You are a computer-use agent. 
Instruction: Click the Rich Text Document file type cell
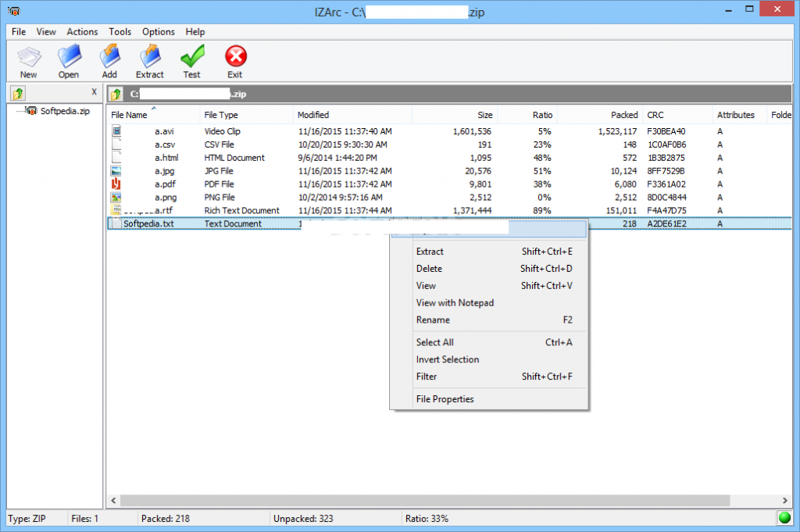pos(242,210)
